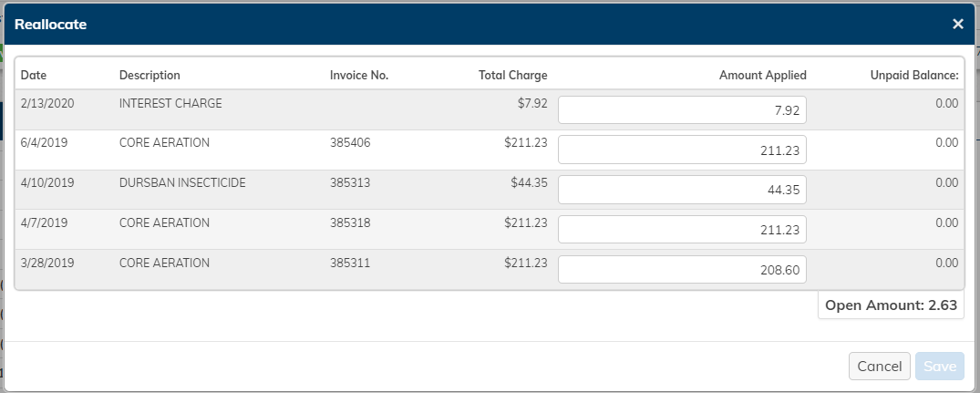Click the Cancel button

(x=879, y=366)
